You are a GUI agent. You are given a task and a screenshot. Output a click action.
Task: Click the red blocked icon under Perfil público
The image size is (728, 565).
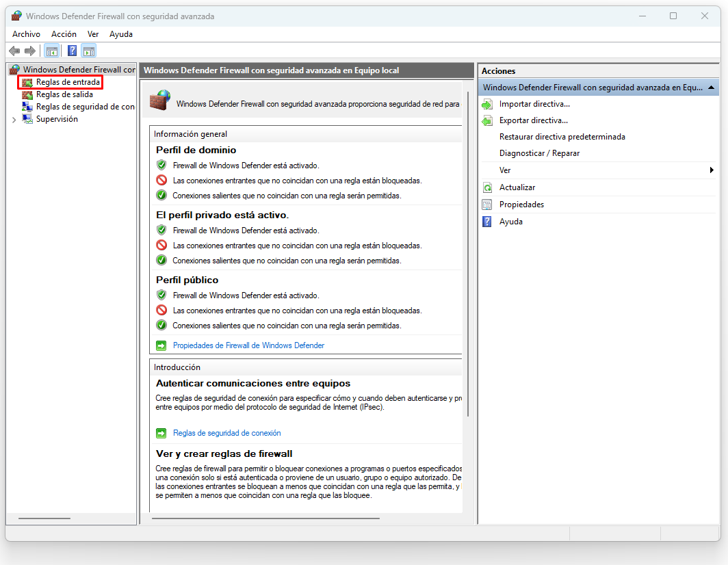161,310
